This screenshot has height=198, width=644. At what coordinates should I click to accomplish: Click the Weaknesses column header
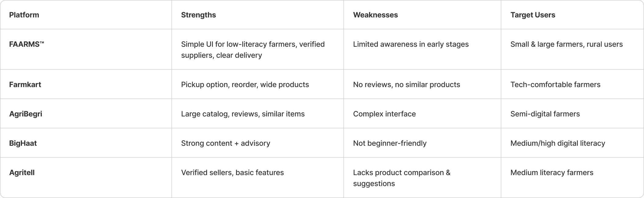pos(375,15)
